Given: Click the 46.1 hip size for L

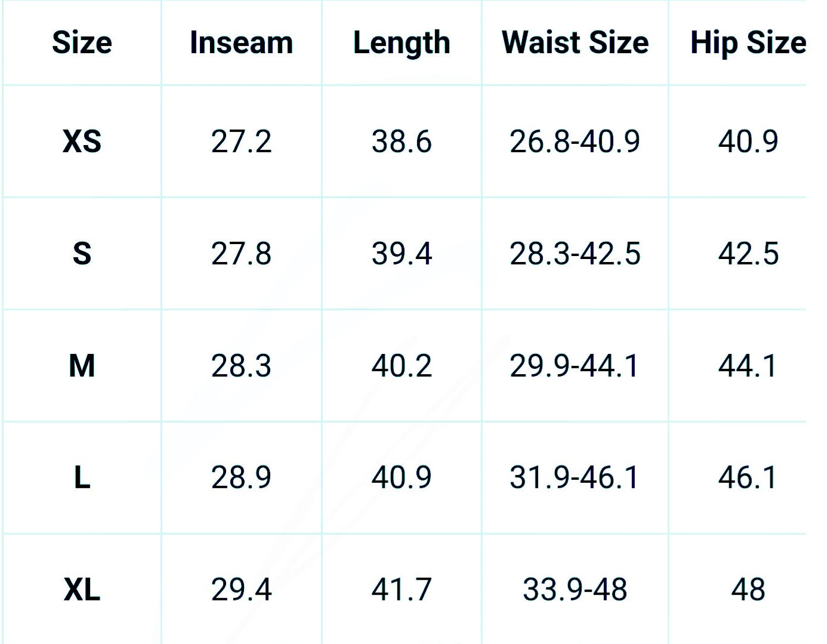Looking at the screenshot, I should pyautogui.click(x=748, y=477).
